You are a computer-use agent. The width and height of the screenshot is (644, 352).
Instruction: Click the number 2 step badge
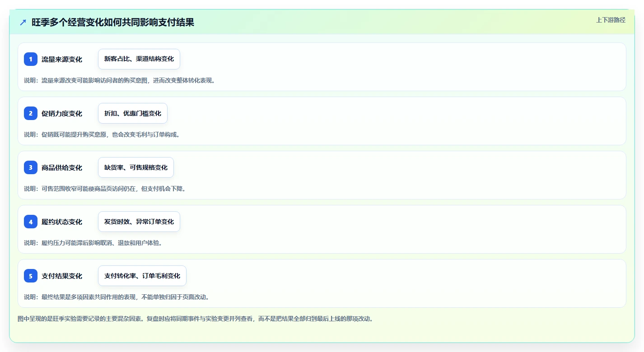(31, 113)
